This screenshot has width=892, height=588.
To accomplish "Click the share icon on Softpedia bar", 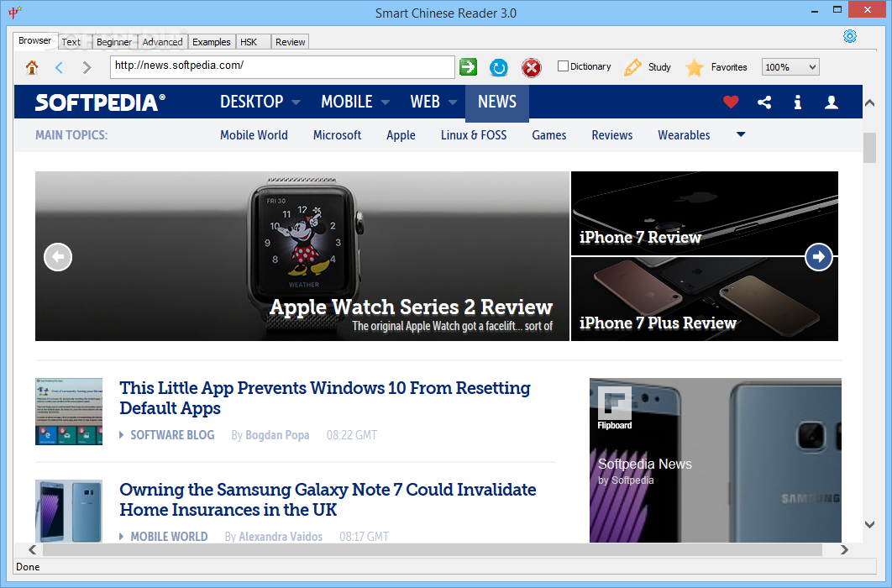I will pos(764,102).
